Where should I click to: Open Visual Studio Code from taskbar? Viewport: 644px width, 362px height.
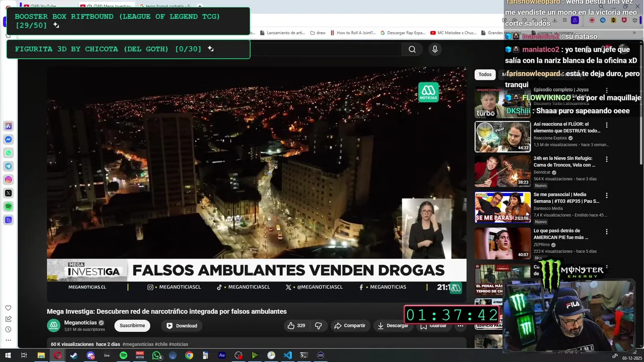(287, 355)
